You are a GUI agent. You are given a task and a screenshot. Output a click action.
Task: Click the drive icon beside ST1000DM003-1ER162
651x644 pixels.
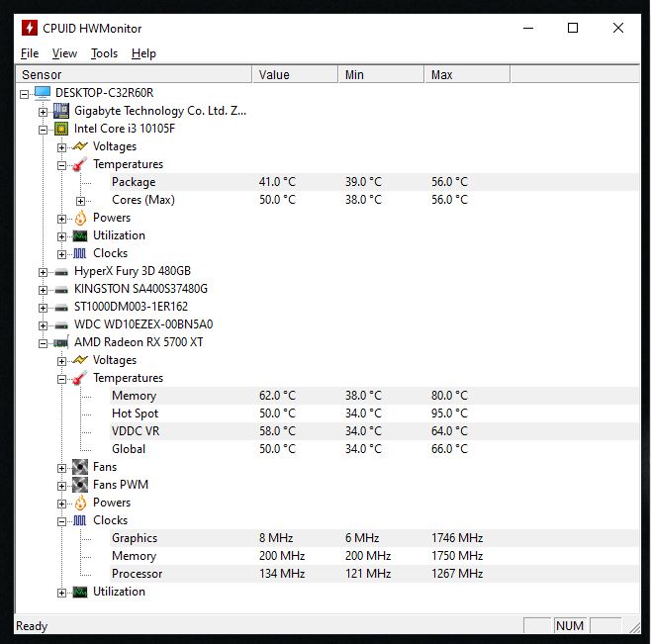coord(61,308)
